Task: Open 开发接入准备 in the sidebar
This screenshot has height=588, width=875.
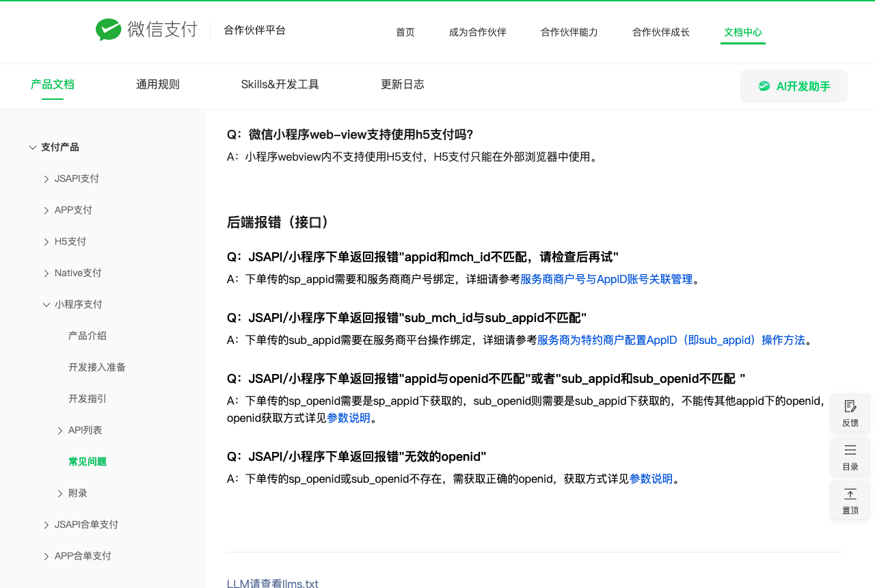Action: 97,367
